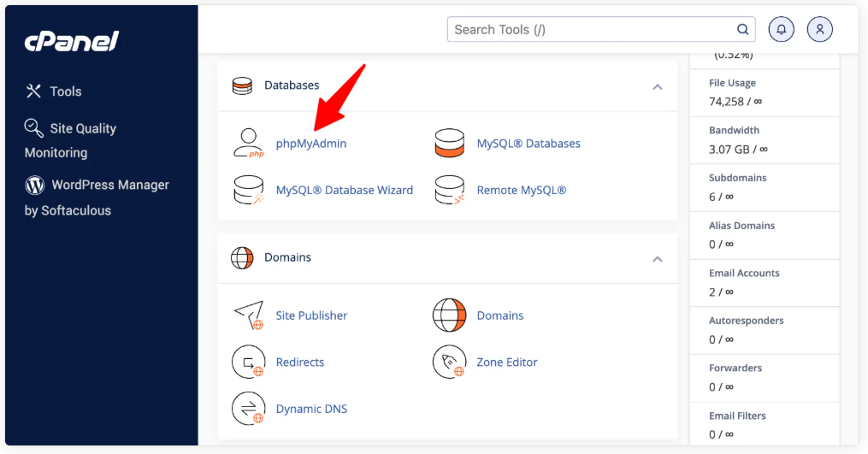Viewport: 868px width, 454px height.
Task: Open WordPress Manager by Softaculous
Action: click(x=97, y=198)
